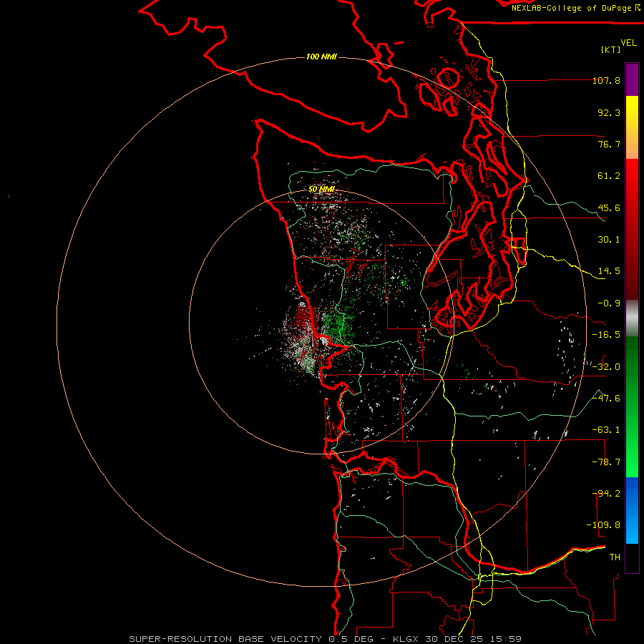Click the [KT] units label
The image size is (644, 644).
tap(611, 49)
